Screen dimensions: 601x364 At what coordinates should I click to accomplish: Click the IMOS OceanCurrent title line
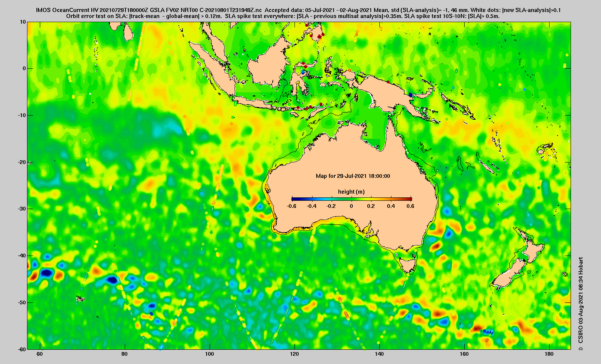tap(298, 10)
